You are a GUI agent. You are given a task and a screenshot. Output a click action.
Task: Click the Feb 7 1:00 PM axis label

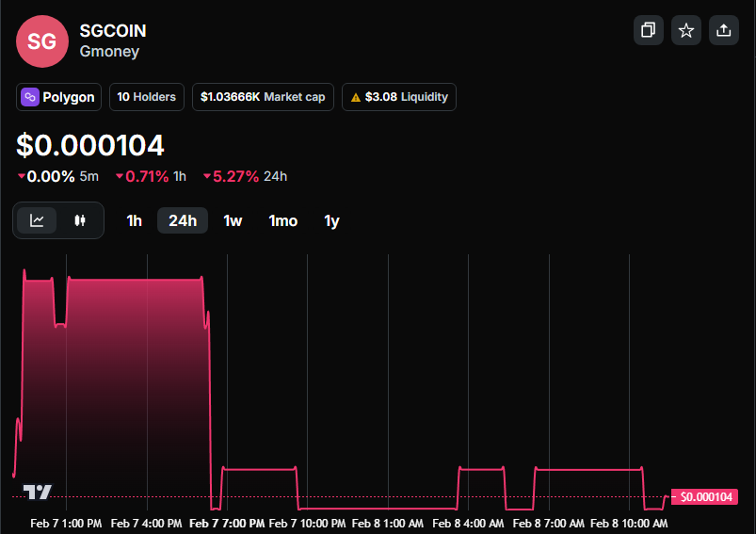pos(66,524)
